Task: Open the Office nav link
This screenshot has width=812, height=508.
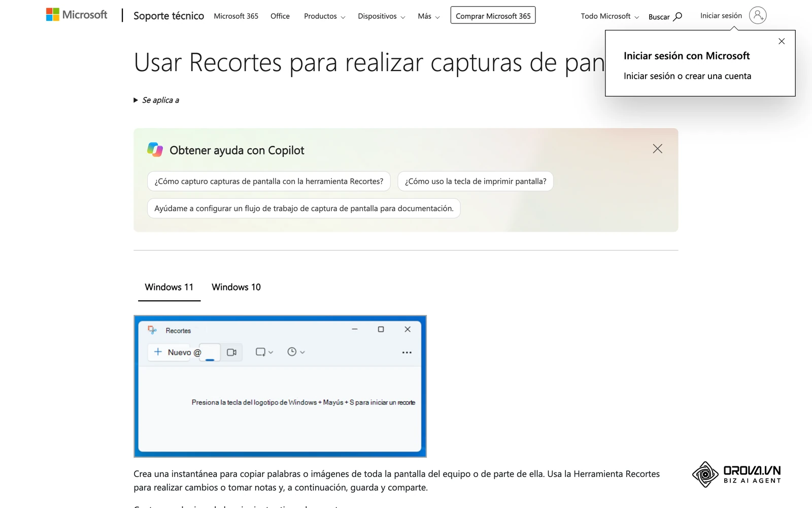Action: pos(280,16)
